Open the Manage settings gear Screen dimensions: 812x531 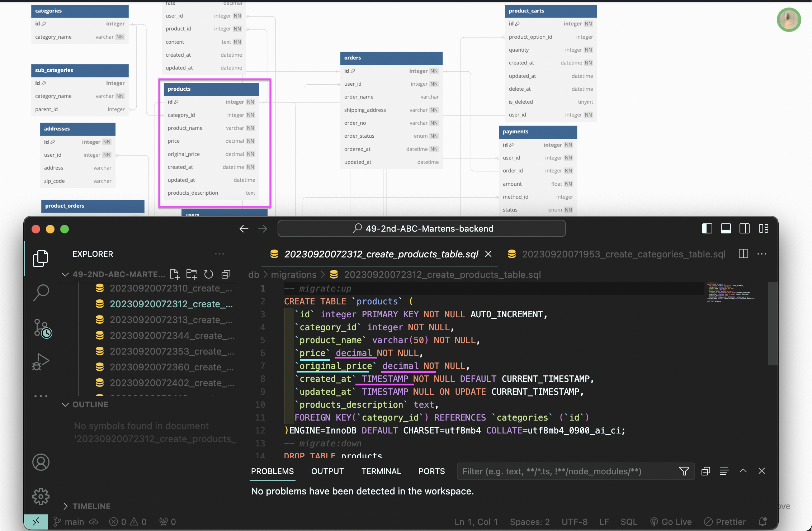tap(41, 497)
